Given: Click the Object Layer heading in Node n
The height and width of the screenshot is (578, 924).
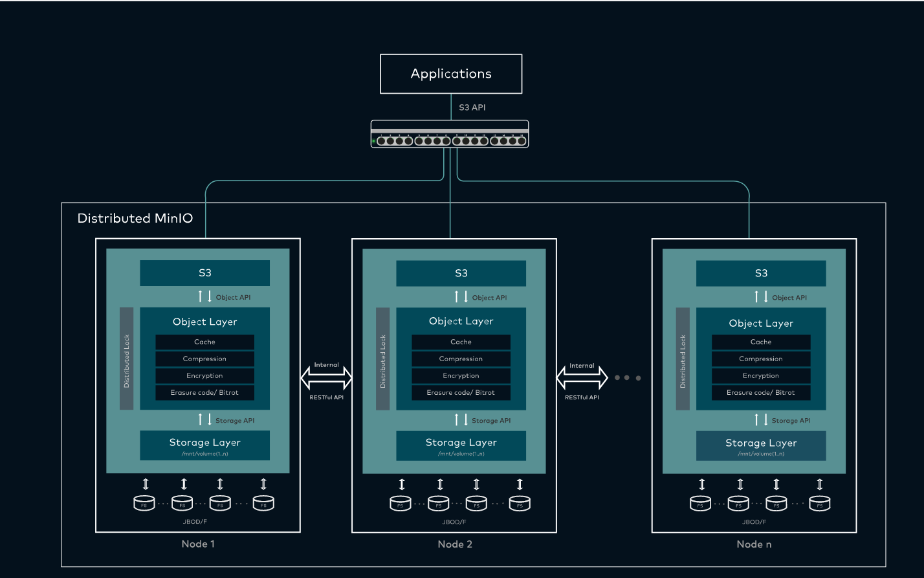Looking at the screenshot, I should point(761,323).
